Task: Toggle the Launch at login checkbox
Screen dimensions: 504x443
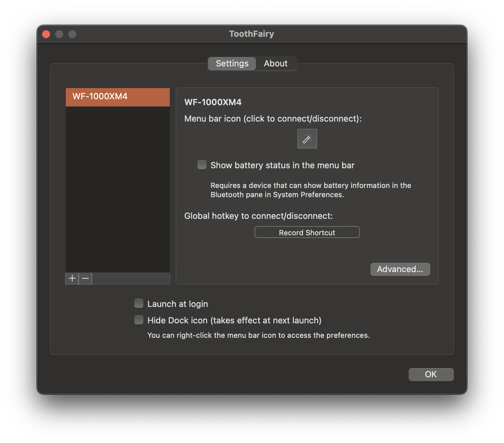Action: pyautogui.click(x=139, y=303)
